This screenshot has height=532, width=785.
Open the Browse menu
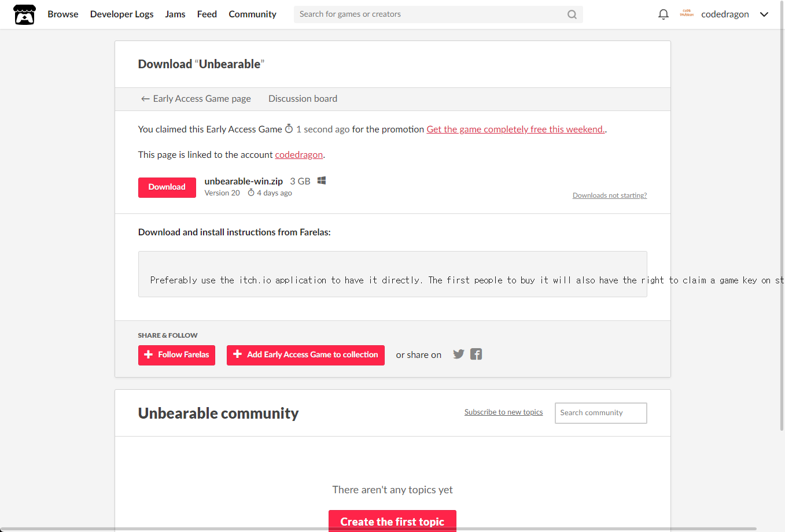(x=63, y=14)
